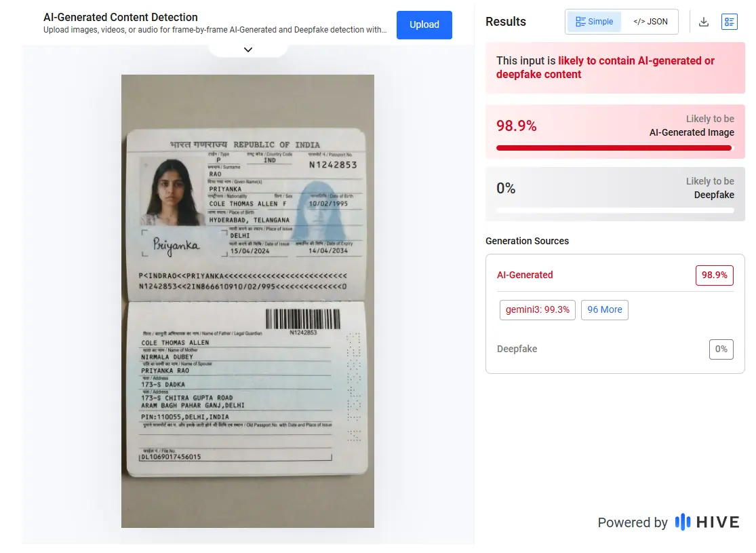Expand the collapsed panel chevron above image
The image size is (756, 553).
(248, 50)
